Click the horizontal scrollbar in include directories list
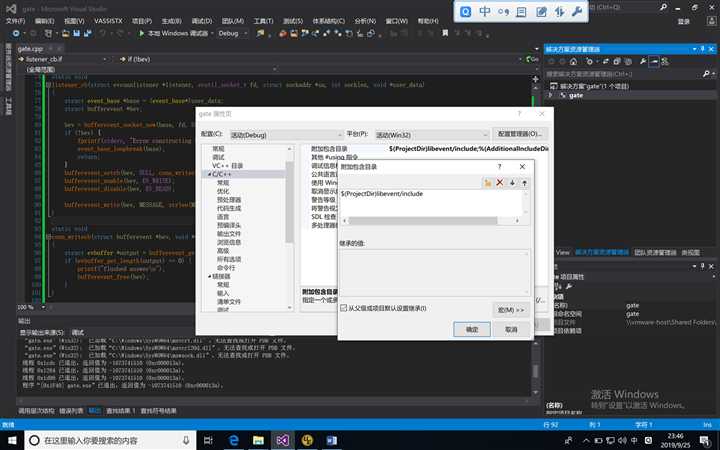Screen dimensions: 720x450 [x=422, y=221]
